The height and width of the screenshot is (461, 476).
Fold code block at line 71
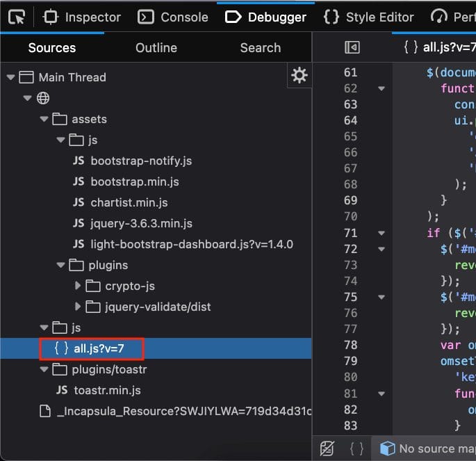point(381,233)
